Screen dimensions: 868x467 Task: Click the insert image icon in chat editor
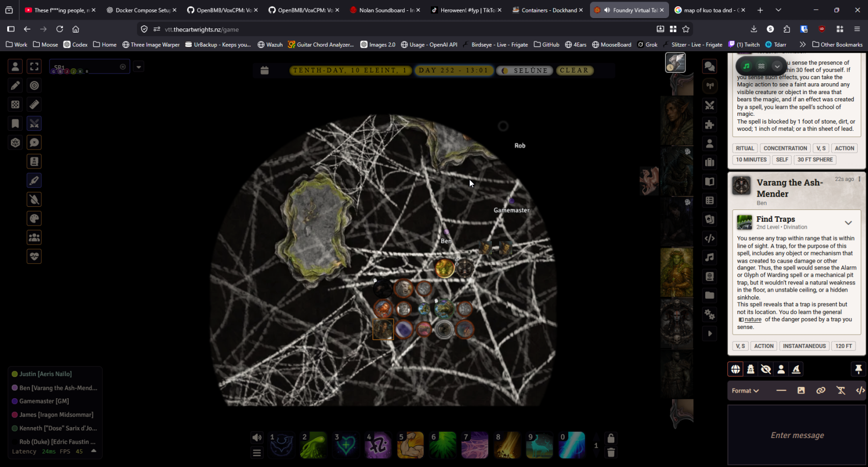[801, 390]
